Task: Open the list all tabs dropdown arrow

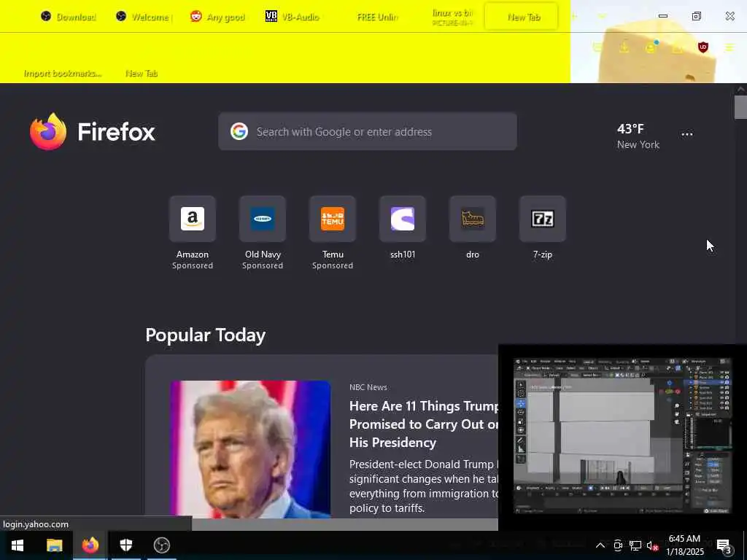Action: 602,17
